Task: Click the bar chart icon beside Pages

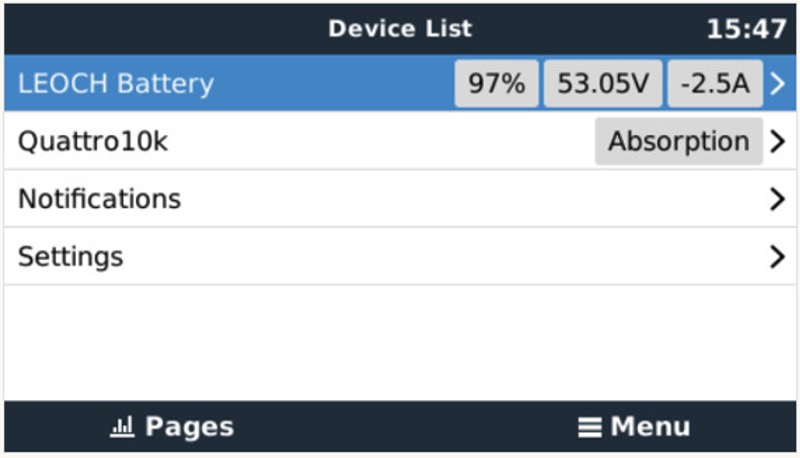Action: [121, 427]
